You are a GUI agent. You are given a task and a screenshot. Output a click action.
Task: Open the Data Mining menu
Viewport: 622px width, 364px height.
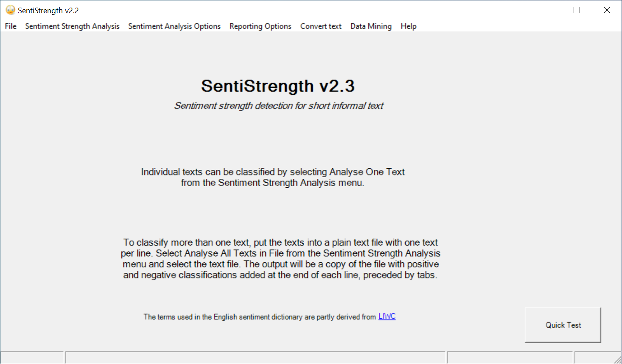click(371, 26)
